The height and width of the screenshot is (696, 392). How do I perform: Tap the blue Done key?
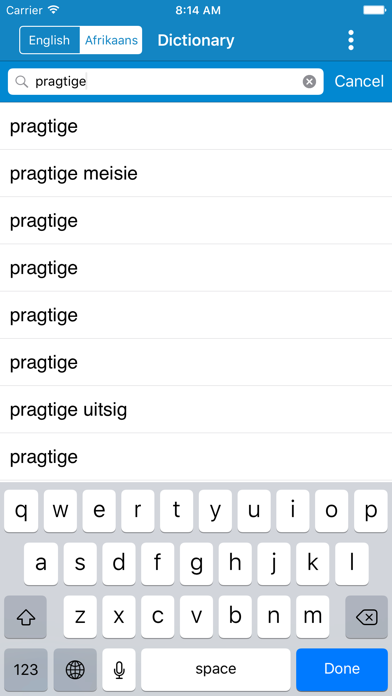[342, 669]
